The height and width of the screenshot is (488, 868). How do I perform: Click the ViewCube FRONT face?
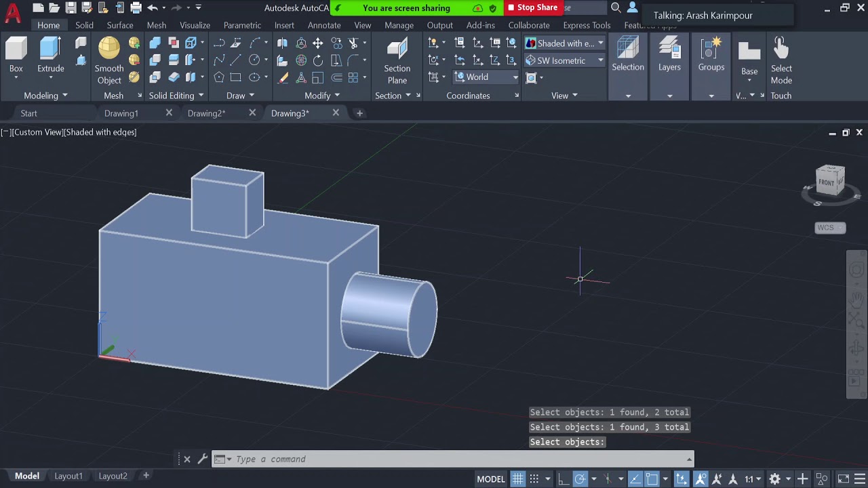point(827,182)
